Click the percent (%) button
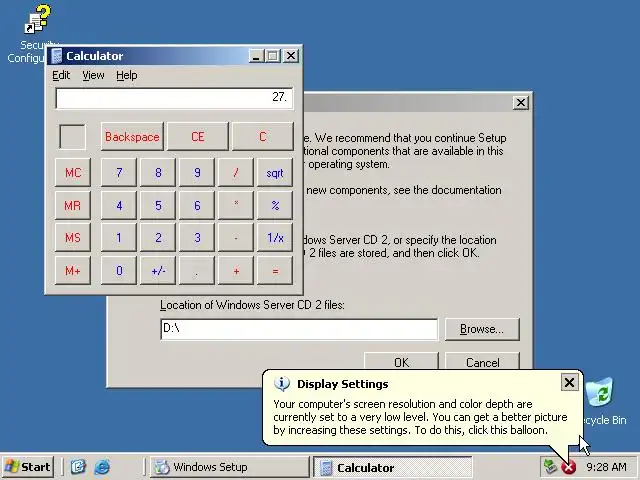The width and height of the screenshot is (640, 480). (275, 205)
